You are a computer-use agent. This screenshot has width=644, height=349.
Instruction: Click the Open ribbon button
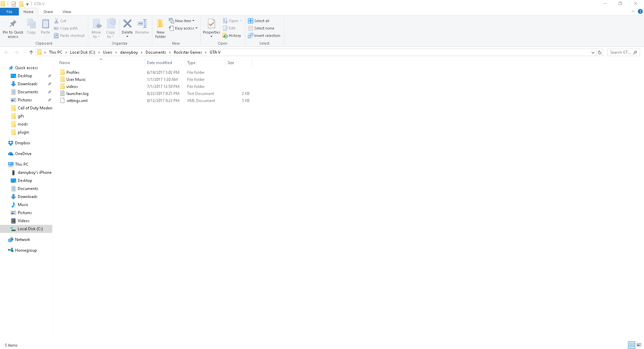(232, 21)
